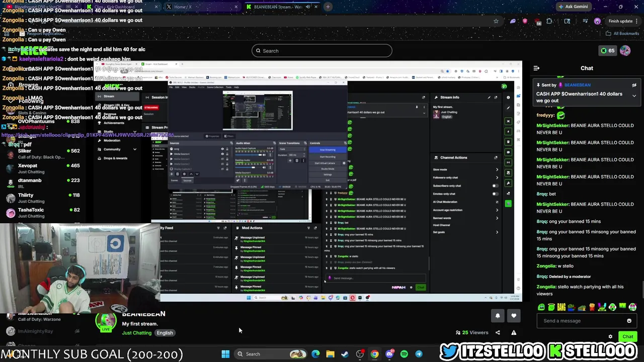Viewport: 644px width, 362px height.
Task: Open Moderation in dashboard sidebar
Action: click(112, 141)
